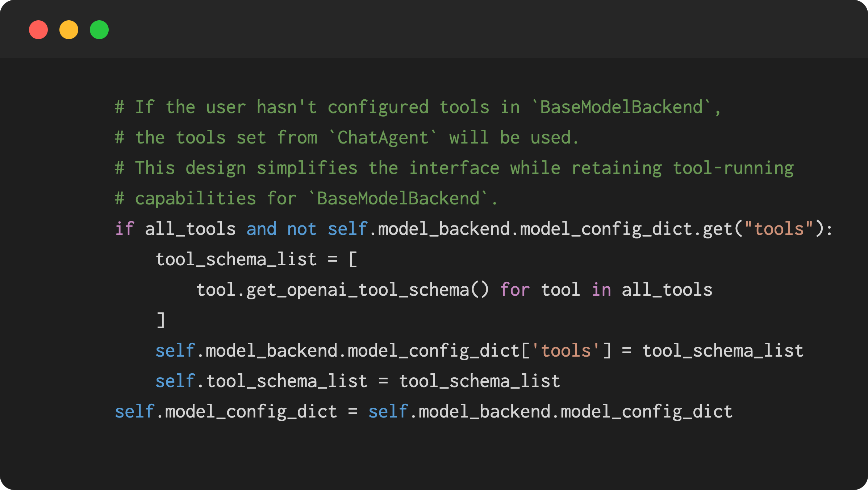The image size is (868, 490).
Task: Click the yellow minimize window dot
Action: click(x=69, y=30)
